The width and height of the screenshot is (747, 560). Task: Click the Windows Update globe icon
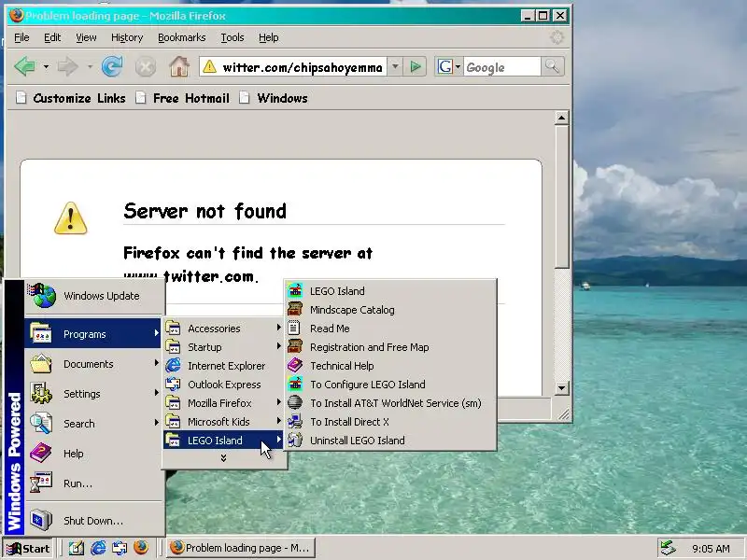pyautogui.click(x=42, y=295)
